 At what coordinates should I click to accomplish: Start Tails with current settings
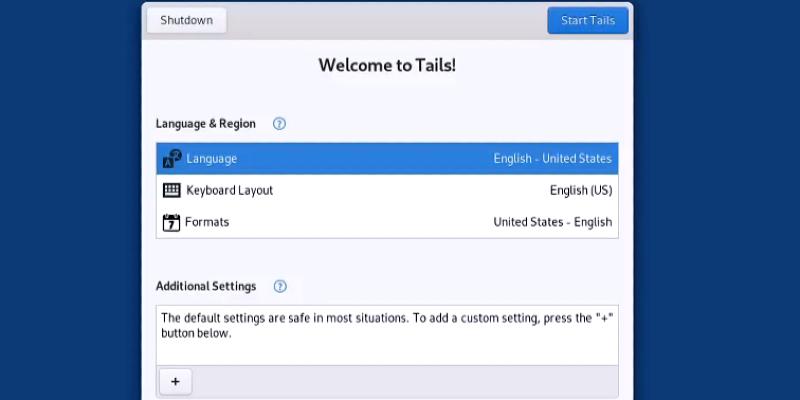tap(587, 20)
